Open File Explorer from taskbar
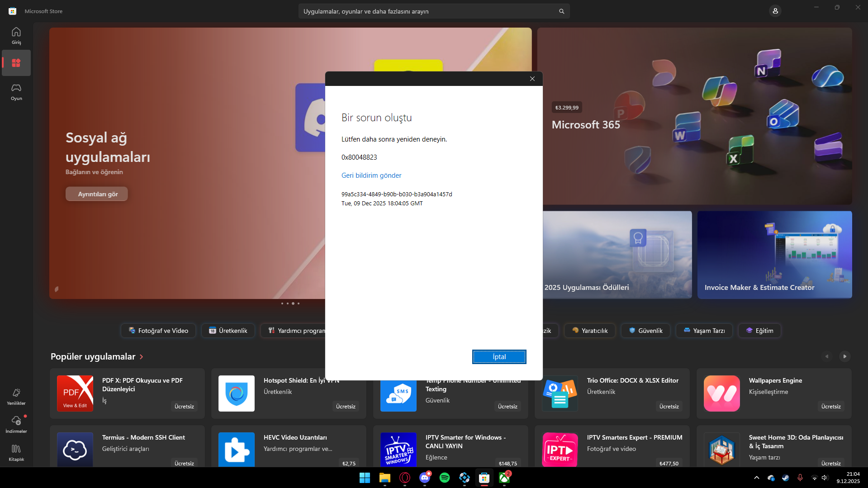 coord(384,478)
